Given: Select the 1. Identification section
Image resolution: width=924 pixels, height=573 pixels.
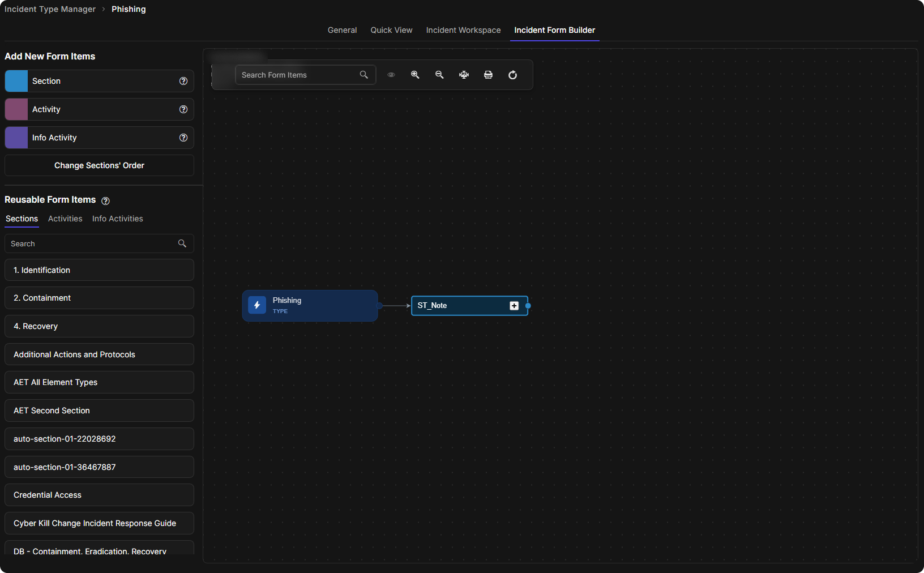Looking at the screenshot, I should click(x=99, y=270).
